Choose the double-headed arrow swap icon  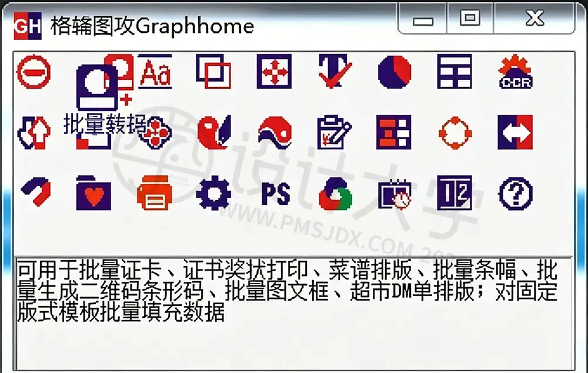(x=515, y=132)
